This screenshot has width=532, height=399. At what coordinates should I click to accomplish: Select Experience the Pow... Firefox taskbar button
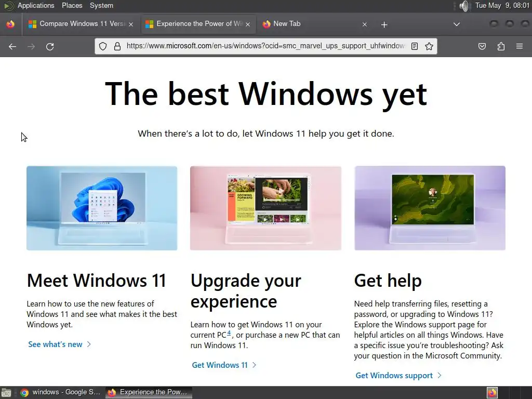tap(149, 393)
